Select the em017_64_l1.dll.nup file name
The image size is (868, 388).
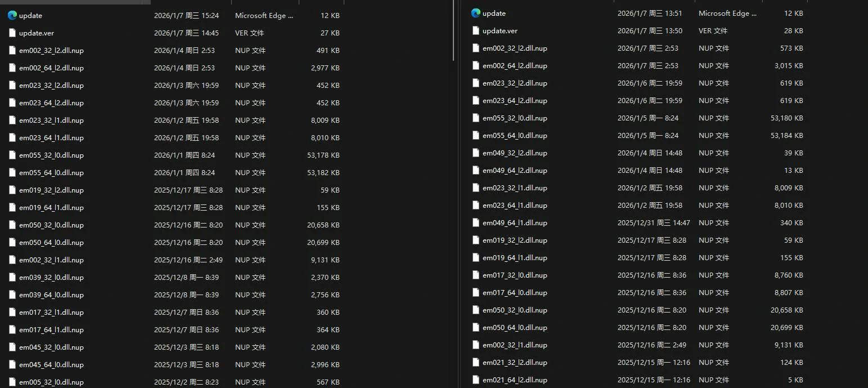(x=51, y=330)
